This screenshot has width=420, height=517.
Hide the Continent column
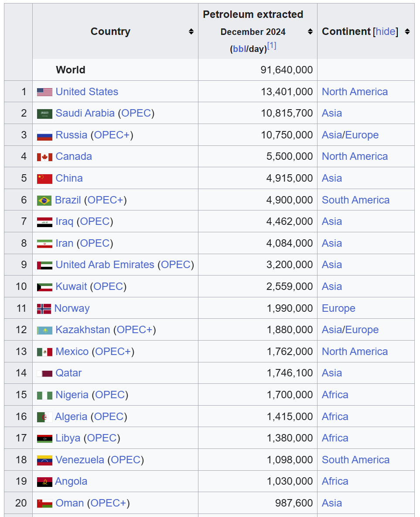coord(386,31)
